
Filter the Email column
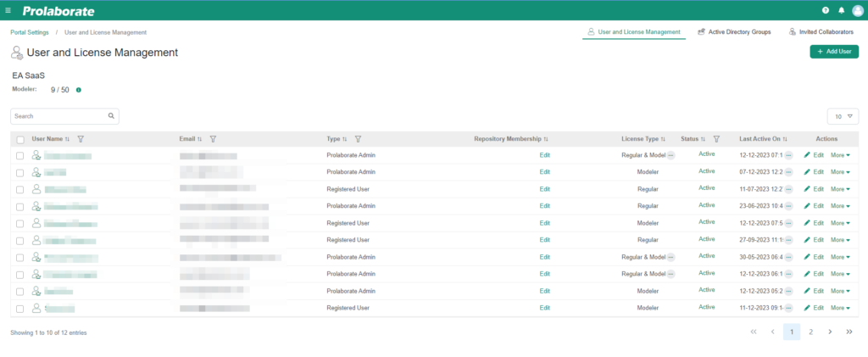pyautogui.click(x=213, y=139)
